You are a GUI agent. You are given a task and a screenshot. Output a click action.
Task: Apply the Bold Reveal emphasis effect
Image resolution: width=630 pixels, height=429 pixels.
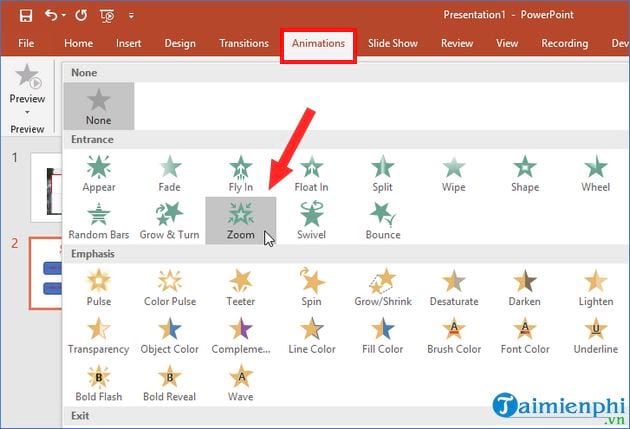coord(170,382)
